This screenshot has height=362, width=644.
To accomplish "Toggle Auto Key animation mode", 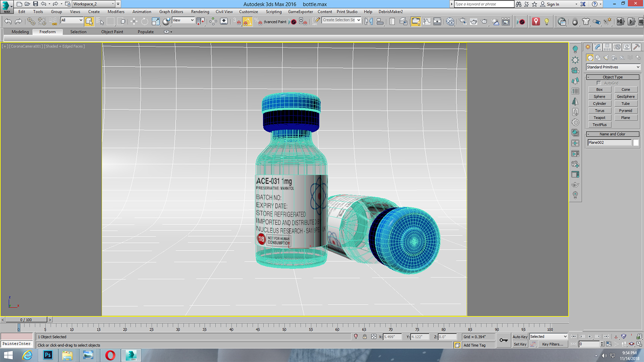I will pyautogui.click(x=519, y=337).
